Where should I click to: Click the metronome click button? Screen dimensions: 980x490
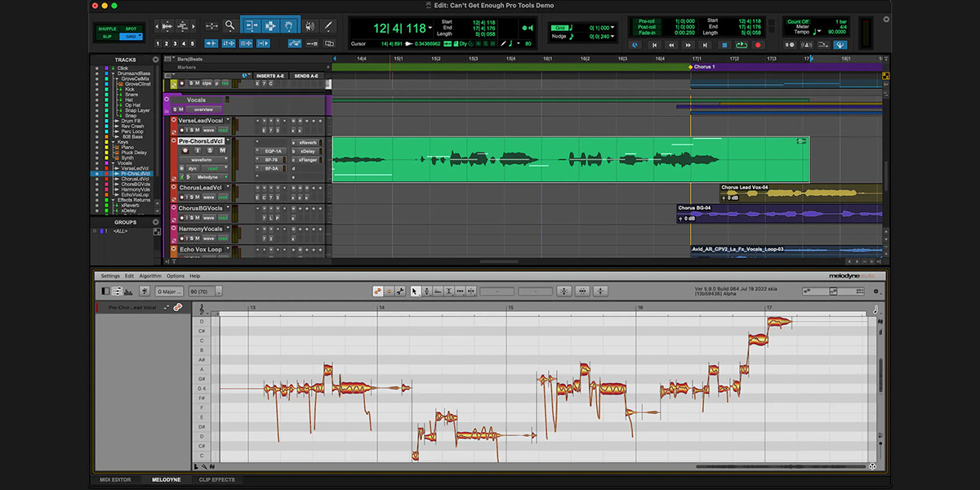[x=807, y=45]
